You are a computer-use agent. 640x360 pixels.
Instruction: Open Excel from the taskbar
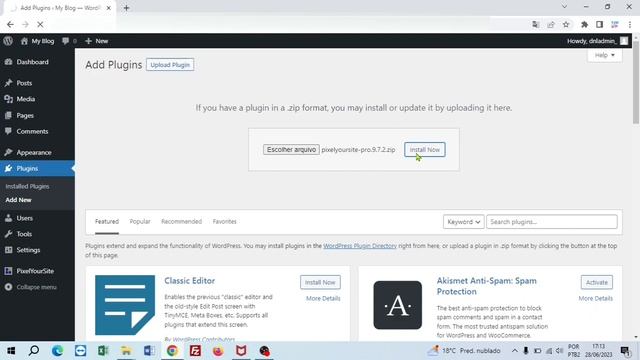click(103, 351)
